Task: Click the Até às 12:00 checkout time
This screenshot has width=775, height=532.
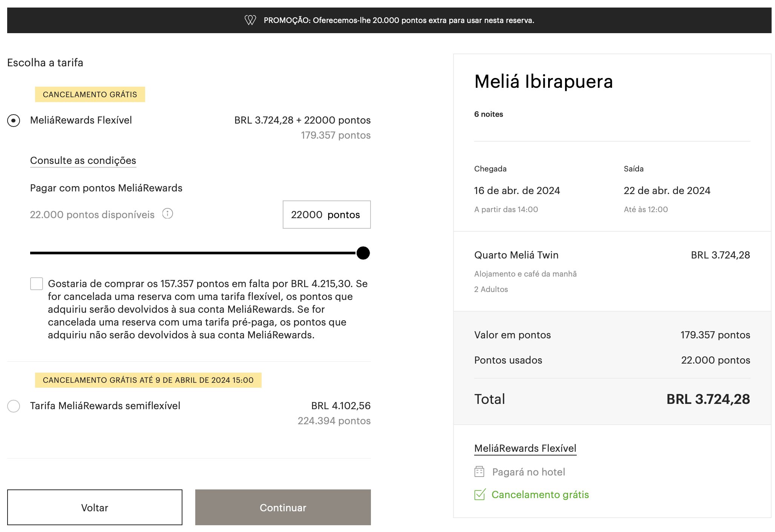Action: [646, 209]
